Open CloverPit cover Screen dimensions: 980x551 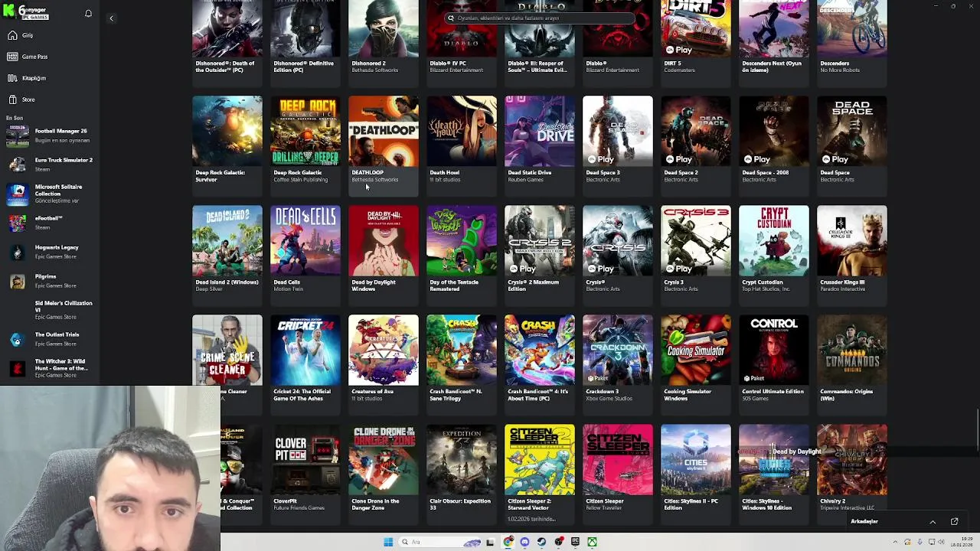tap(305, 459)
